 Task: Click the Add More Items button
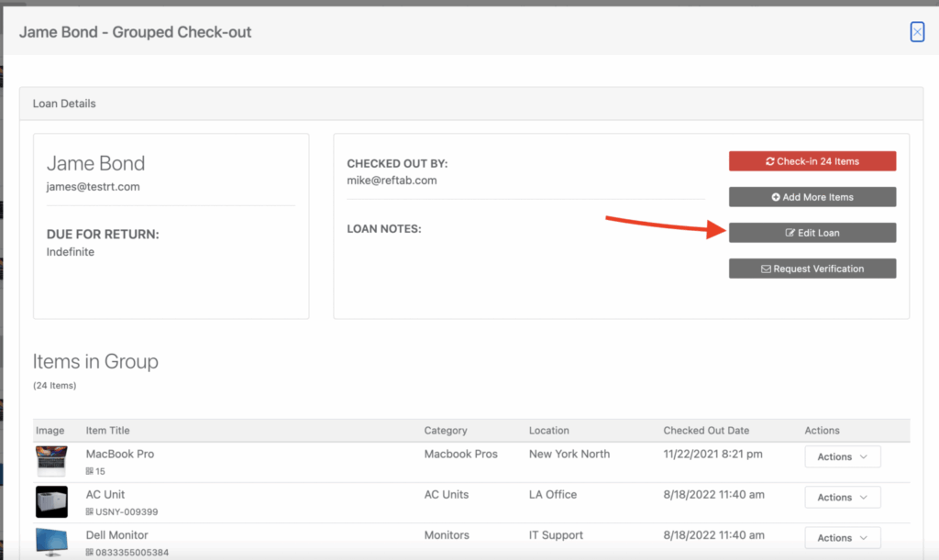point(812,197)
